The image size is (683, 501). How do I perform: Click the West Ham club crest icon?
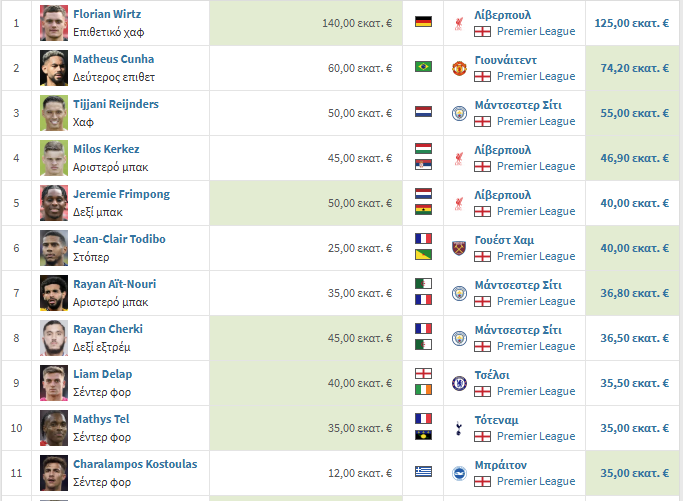[459, 248]
